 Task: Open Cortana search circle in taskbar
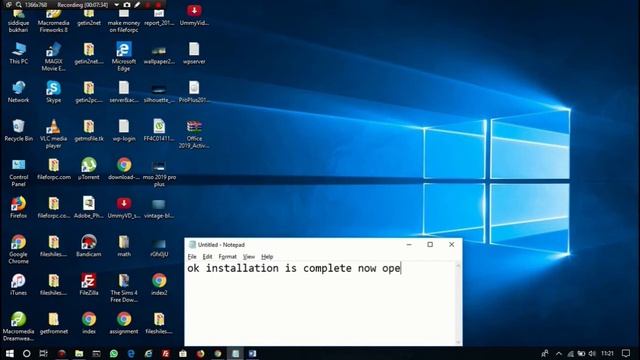[x=27, y=353]
